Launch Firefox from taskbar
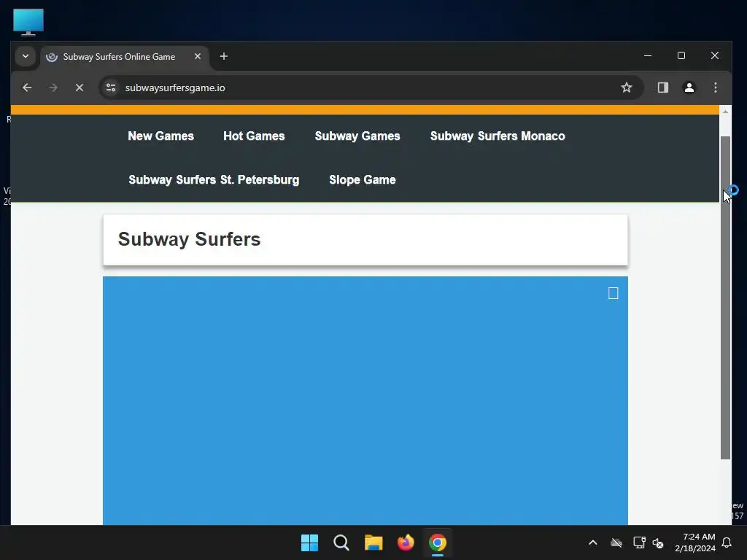747x560 pixels. pyautogui.click(x=406, y=542)
